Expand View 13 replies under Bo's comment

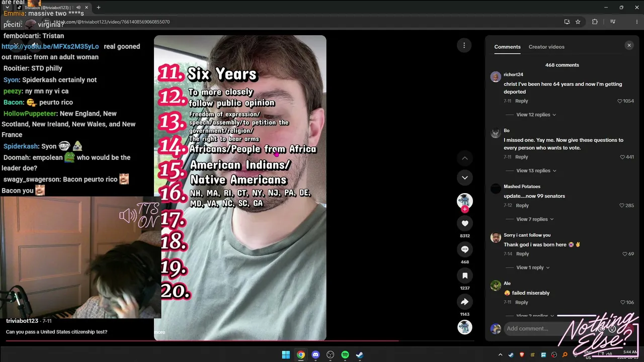click(536, 170)
